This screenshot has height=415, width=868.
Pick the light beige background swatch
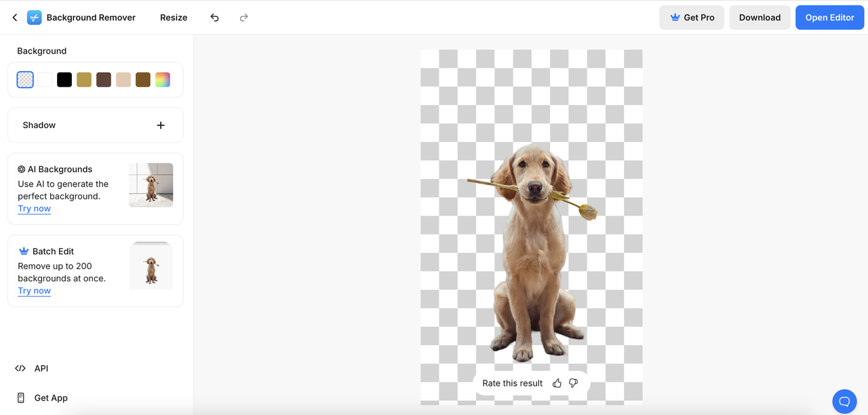pos(123,80)
